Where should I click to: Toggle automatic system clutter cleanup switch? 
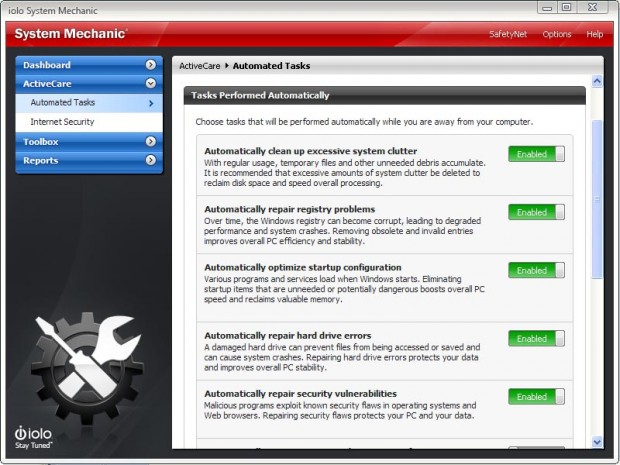(536, 154)
